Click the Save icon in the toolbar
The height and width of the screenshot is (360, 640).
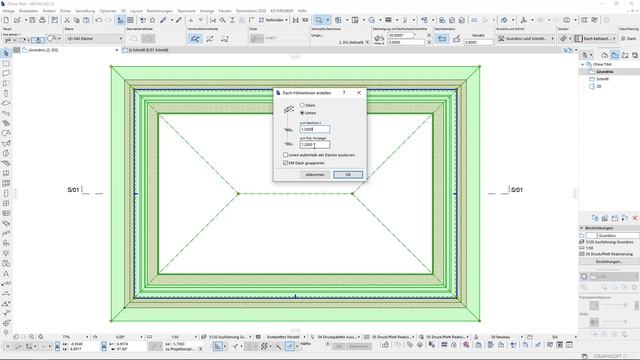(x=32, y=20)
